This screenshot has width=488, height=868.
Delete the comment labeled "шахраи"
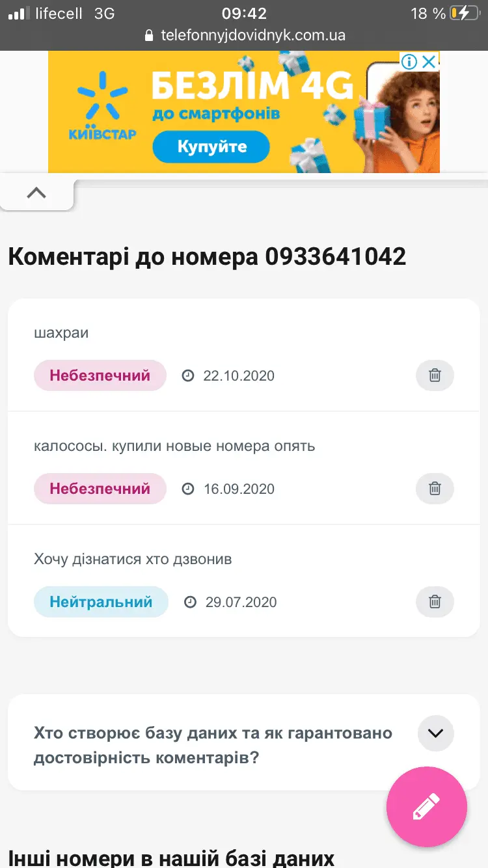click(435, 375)
